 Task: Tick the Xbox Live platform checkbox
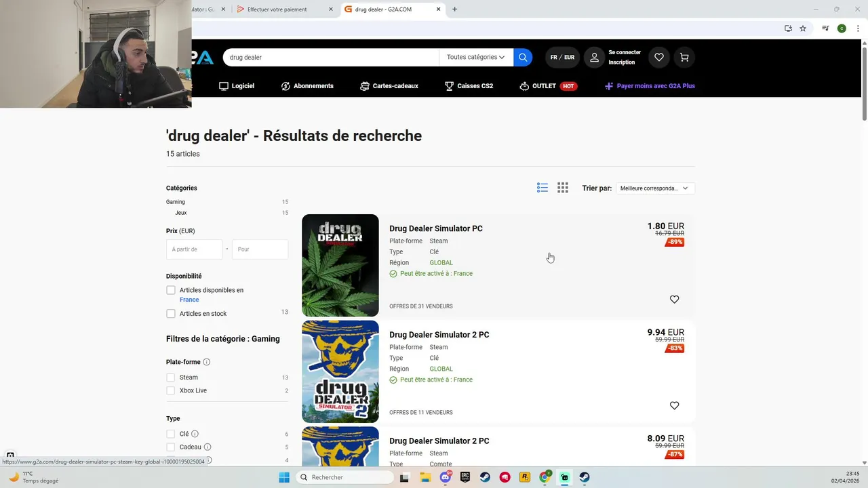coord(171,390)
